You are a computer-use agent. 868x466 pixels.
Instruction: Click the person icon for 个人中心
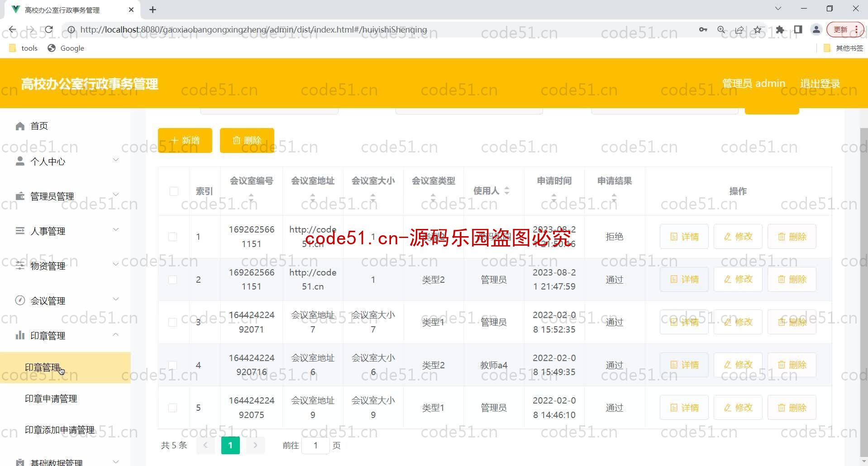point(20,161)
